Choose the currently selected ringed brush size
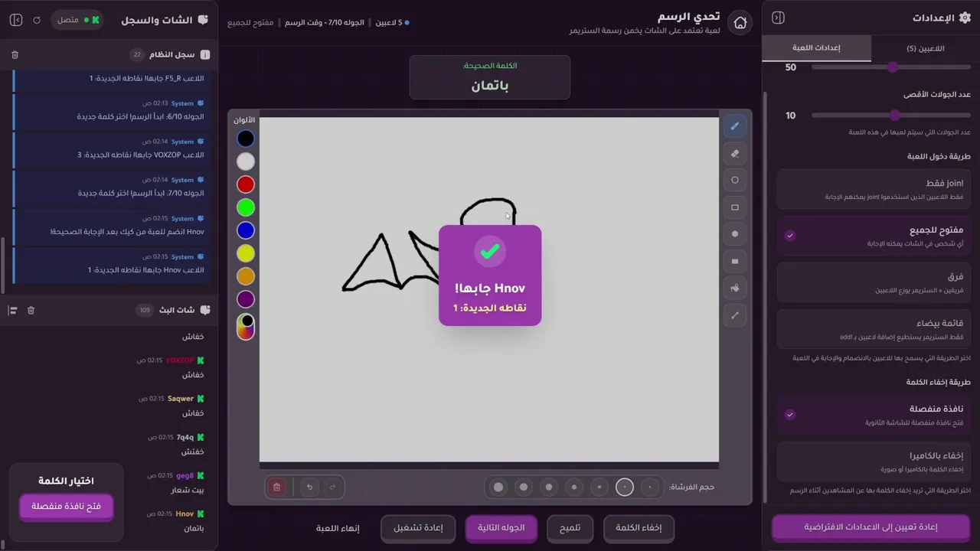This screenshot has width=980, height=551. pos(625,487)
